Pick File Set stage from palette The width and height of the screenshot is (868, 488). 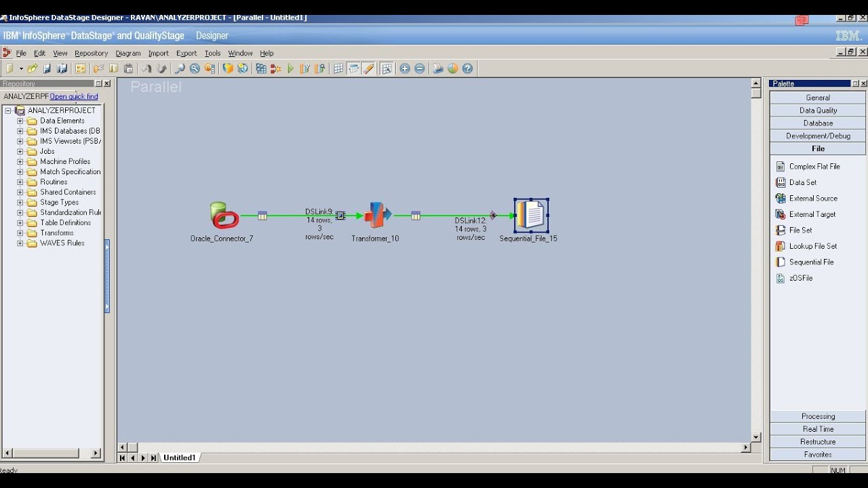coord(800,230)
